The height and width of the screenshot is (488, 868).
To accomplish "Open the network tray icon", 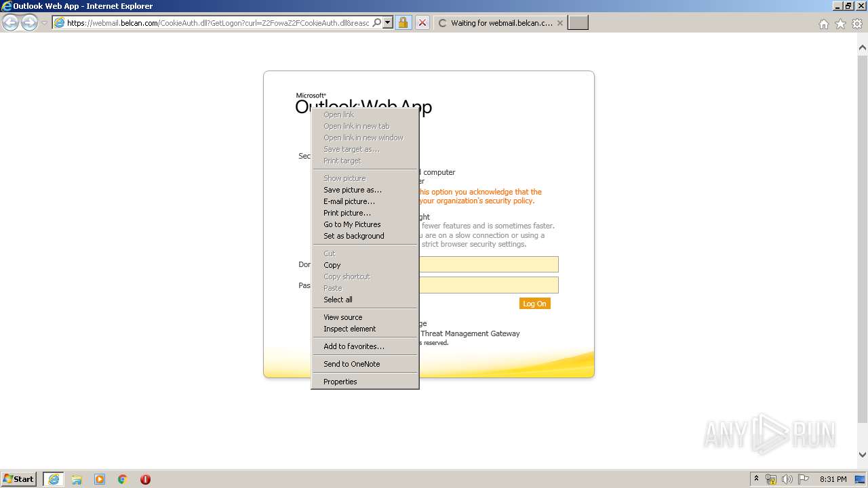I will 771,479.
